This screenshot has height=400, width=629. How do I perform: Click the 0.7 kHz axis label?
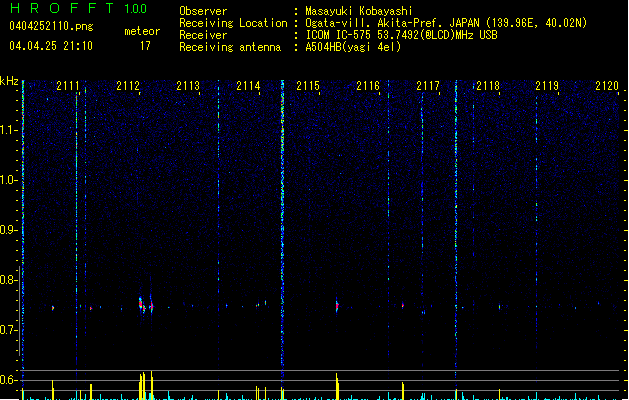point(8,330)
